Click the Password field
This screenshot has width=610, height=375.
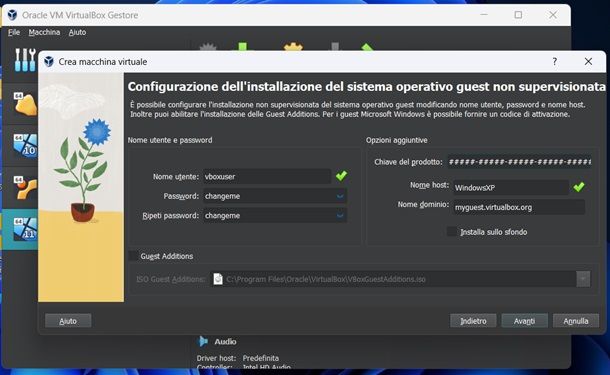pyautogui.click(x=274, y=196)
